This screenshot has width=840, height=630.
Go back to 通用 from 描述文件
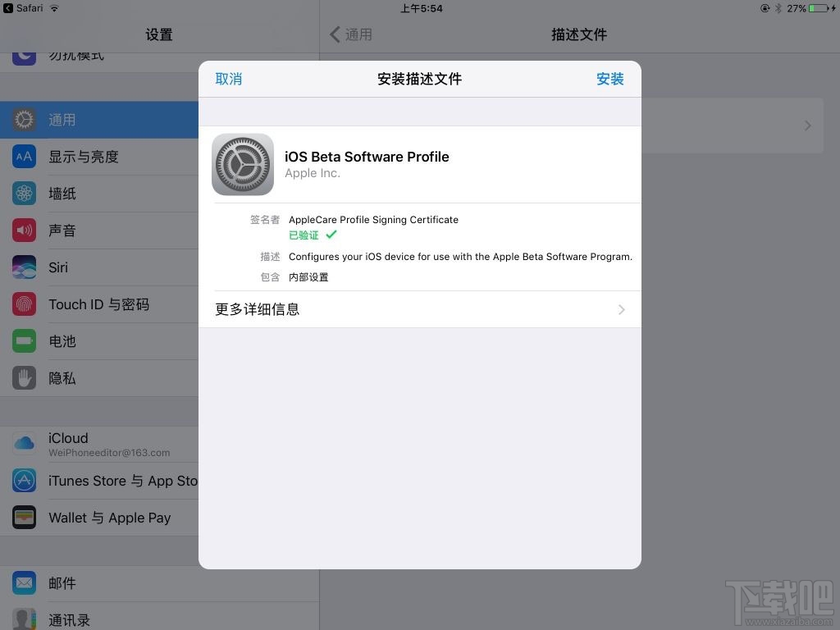tap(353, 34)
